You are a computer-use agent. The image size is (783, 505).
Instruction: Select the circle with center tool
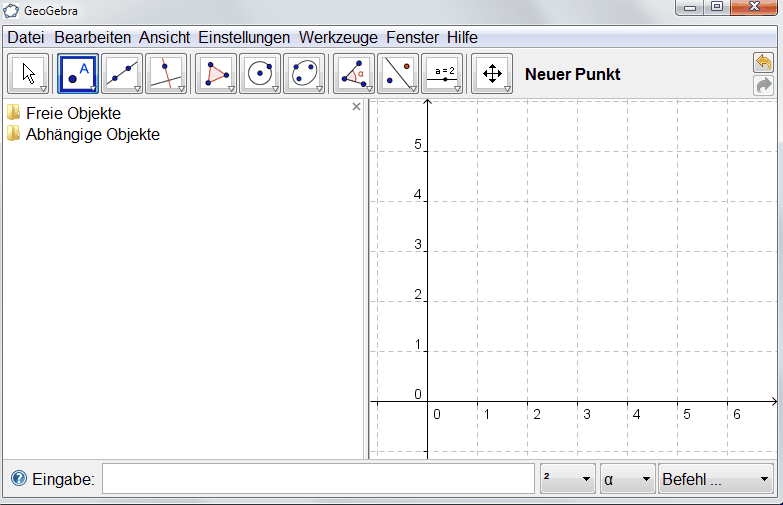click(260, 74)
